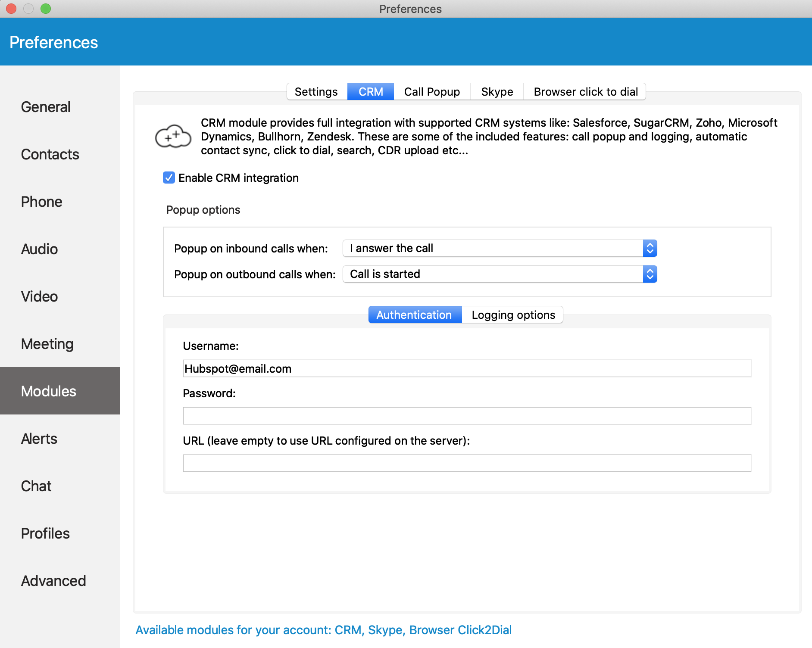
Task: Click into the Username field
Action: (x=467, y=368)
